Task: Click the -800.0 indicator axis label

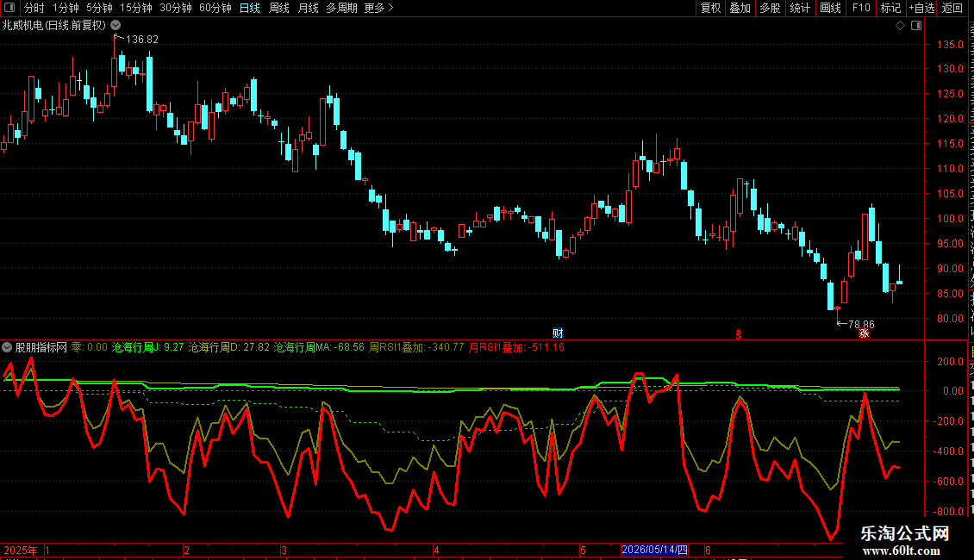Action: click(x=948, y=512)
